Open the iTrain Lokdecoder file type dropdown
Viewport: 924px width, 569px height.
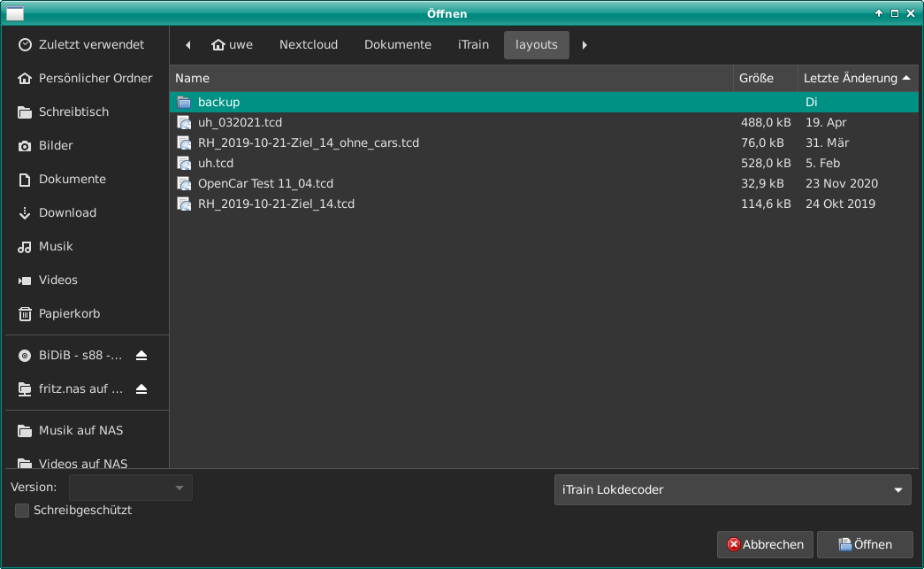pos(732,489)
